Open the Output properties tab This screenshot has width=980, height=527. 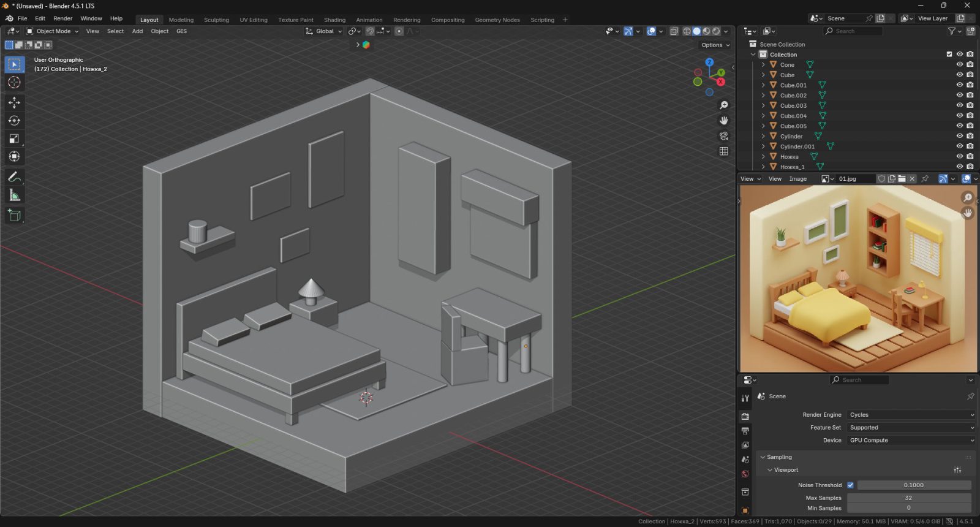tap(745, 431)
